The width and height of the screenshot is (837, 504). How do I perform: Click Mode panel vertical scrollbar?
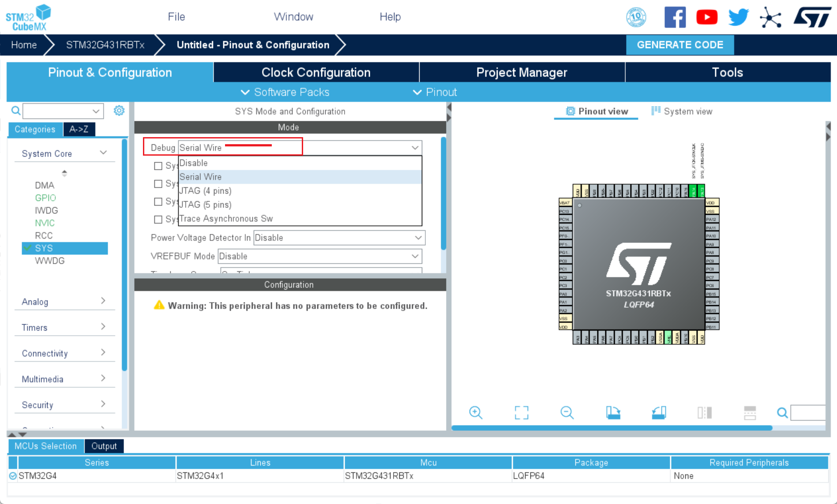[443, 194]
